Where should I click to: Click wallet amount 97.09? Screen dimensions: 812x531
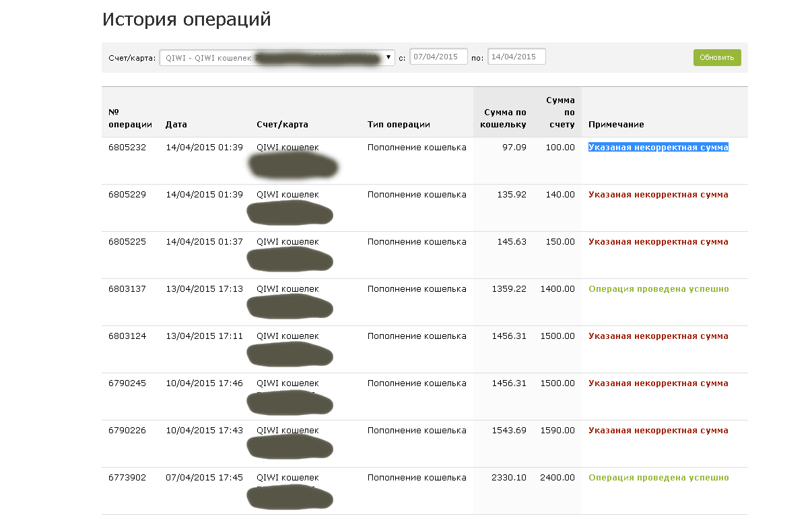[514, 147]
